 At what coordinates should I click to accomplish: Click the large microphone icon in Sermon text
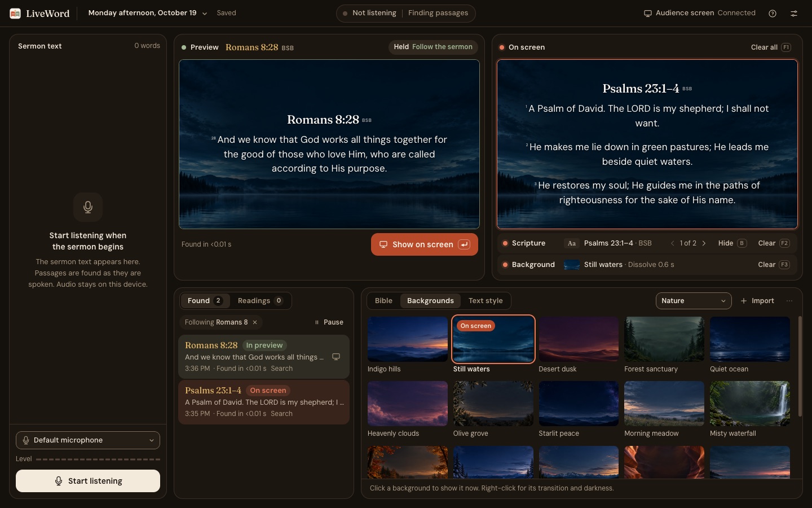pos(88,207)
